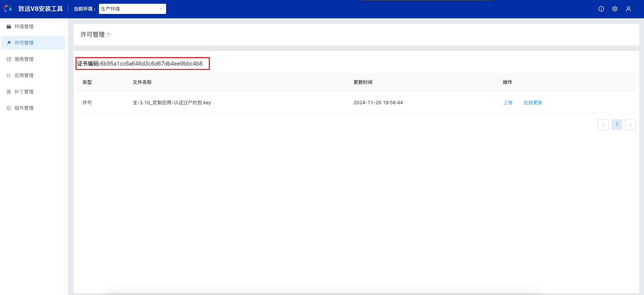Click the 组件管理 layers icon
Screen dimensions: 644x295
9,108
